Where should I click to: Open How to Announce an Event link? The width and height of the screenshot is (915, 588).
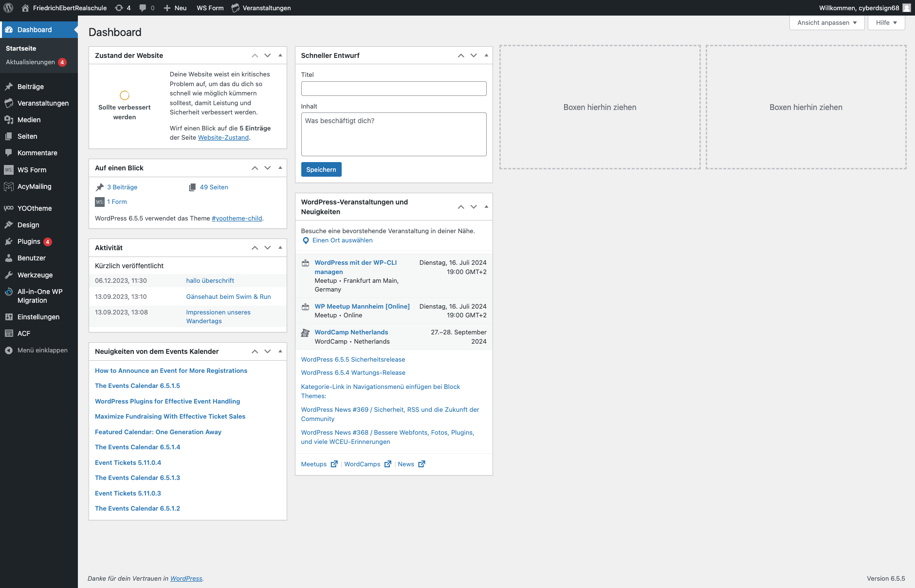point(171,371)
